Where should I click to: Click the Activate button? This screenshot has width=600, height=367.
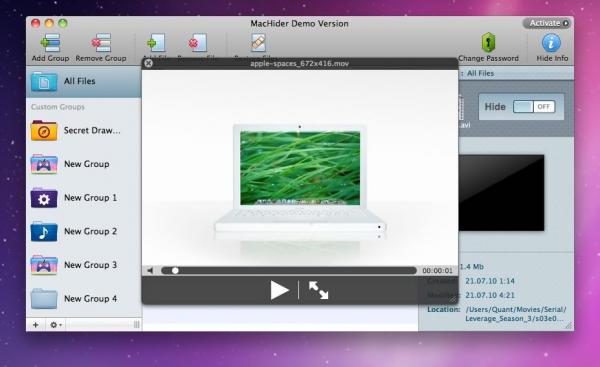click(547, 23)
